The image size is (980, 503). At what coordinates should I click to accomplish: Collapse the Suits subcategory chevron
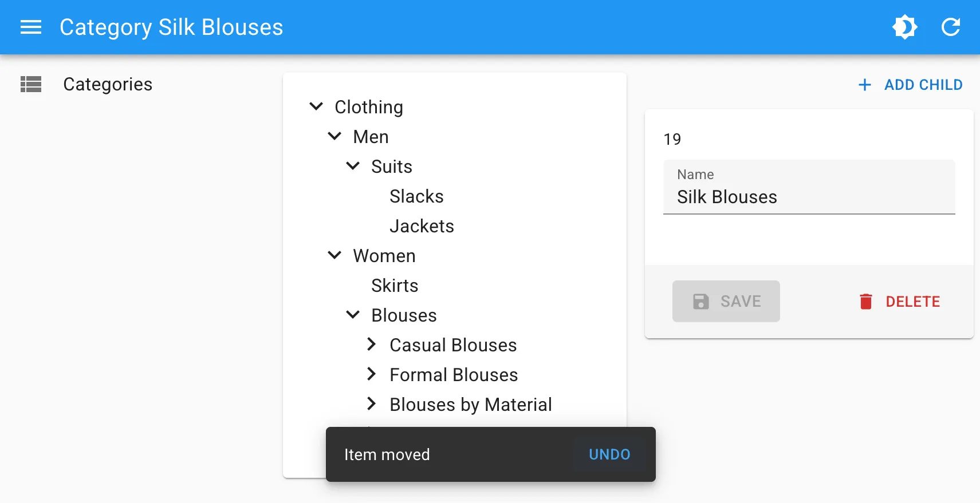pyautogui.click(x=353, y=166)
